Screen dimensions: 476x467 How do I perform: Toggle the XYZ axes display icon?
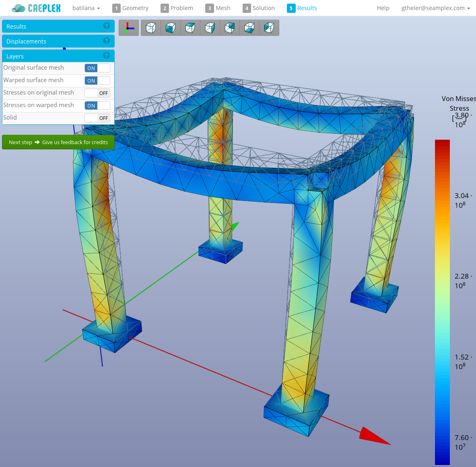click(128, 28)
